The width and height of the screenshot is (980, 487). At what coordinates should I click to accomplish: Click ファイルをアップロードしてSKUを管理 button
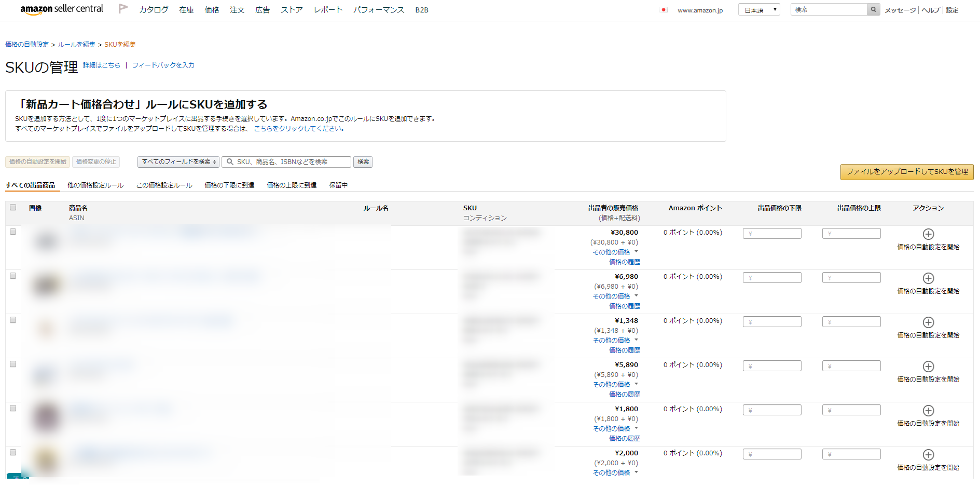(906, 172)
